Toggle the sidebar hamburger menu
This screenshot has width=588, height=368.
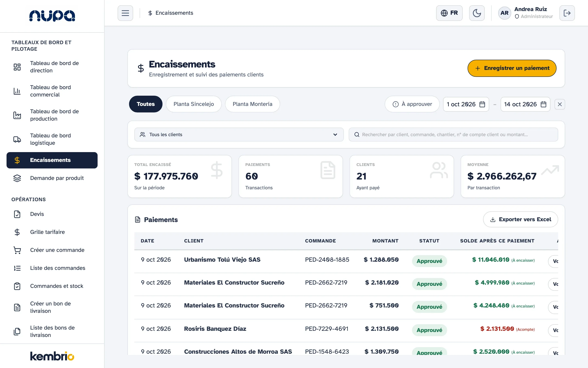click(x=125, y=13)
